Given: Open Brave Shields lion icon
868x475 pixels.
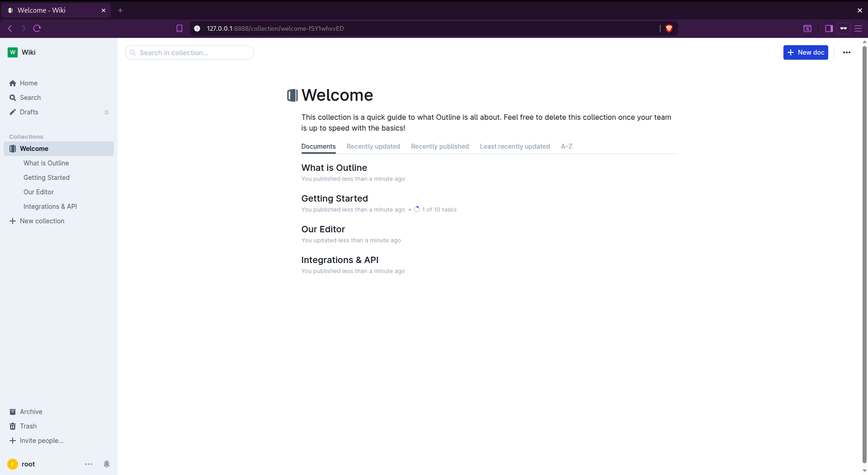Looking at the screenshot, I should tap(669, 28).
